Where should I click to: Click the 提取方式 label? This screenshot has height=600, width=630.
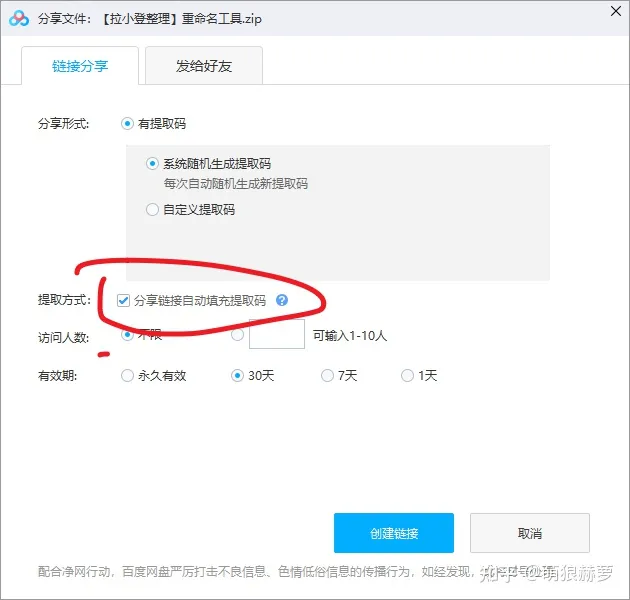click(x=64, y=299)
